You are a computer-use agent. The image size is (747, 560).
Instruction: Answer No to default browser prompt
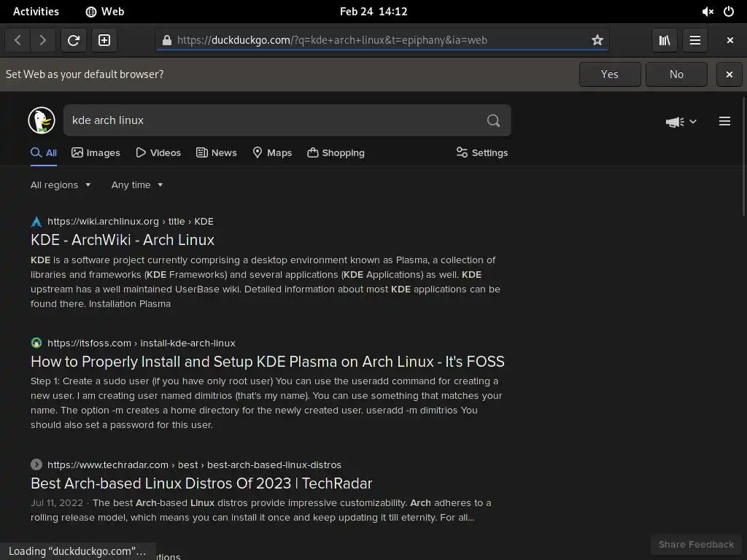(676, 74)
